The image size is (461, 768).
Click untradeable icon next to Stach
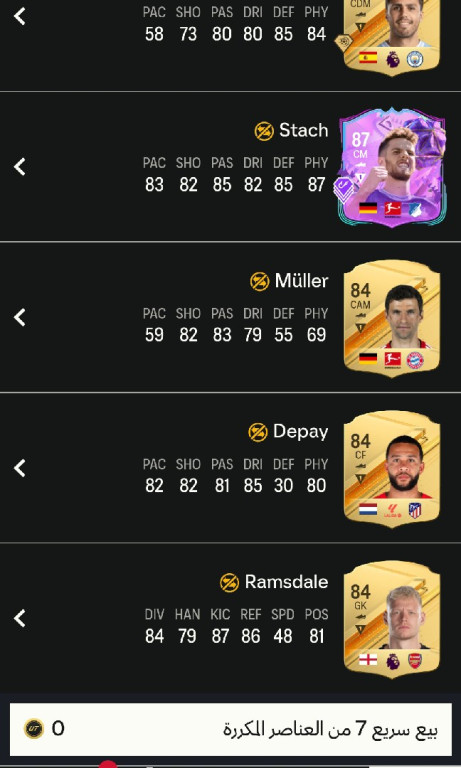tap(264, 131)
